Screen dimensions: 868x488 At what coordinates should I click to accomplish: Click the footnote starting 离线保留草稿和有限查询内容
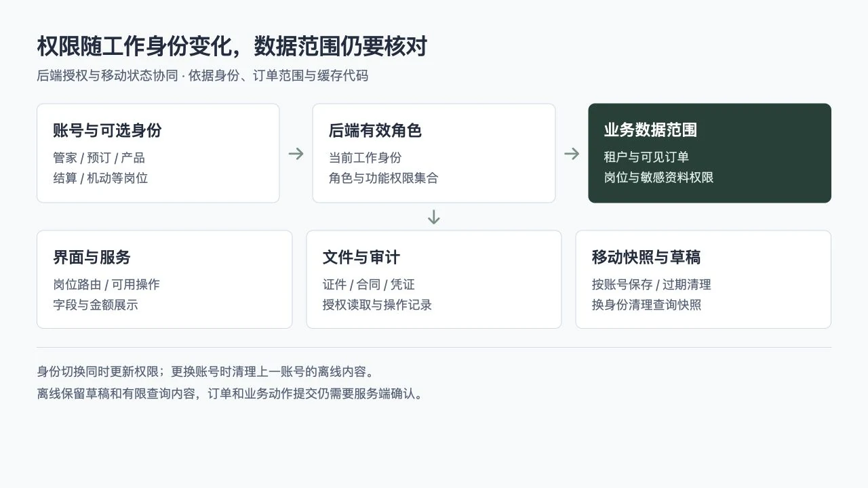click(230, 394)
